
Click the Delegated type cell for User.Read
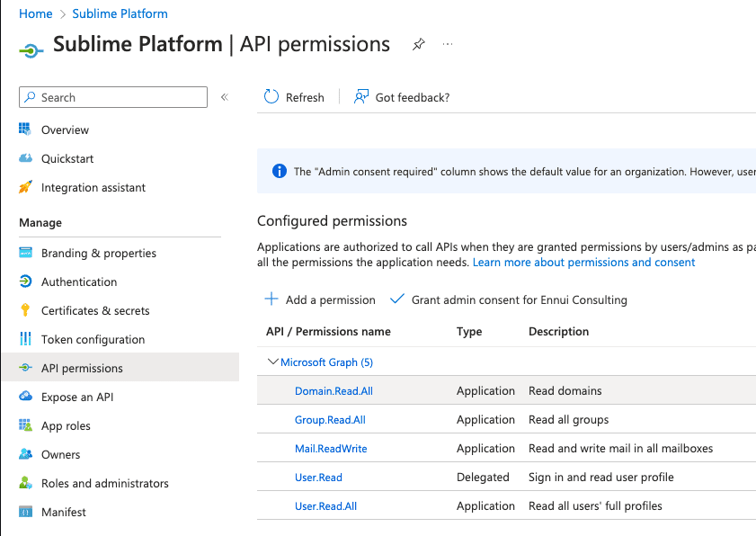(483, 478)
